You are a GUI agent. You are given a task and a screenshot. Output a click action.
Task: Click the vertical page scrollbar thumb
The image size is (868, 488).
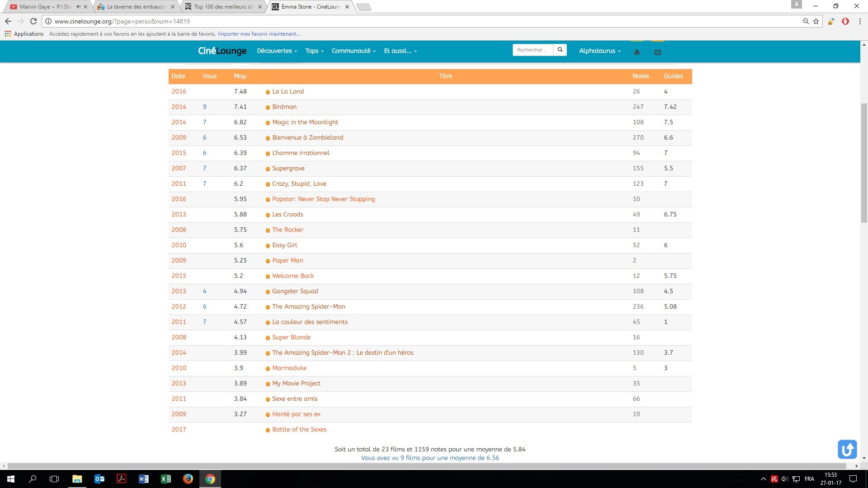point(864,163)
